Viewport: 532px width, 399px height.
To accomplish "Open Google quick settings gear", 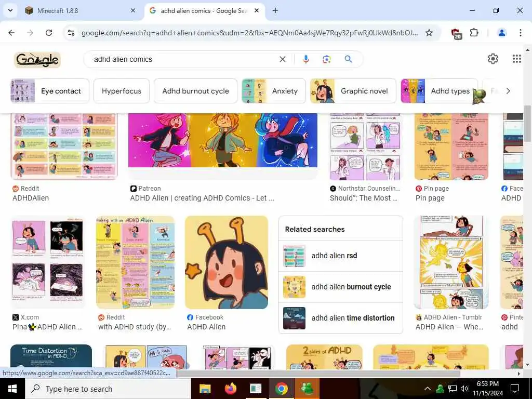I will pos(493,59).
